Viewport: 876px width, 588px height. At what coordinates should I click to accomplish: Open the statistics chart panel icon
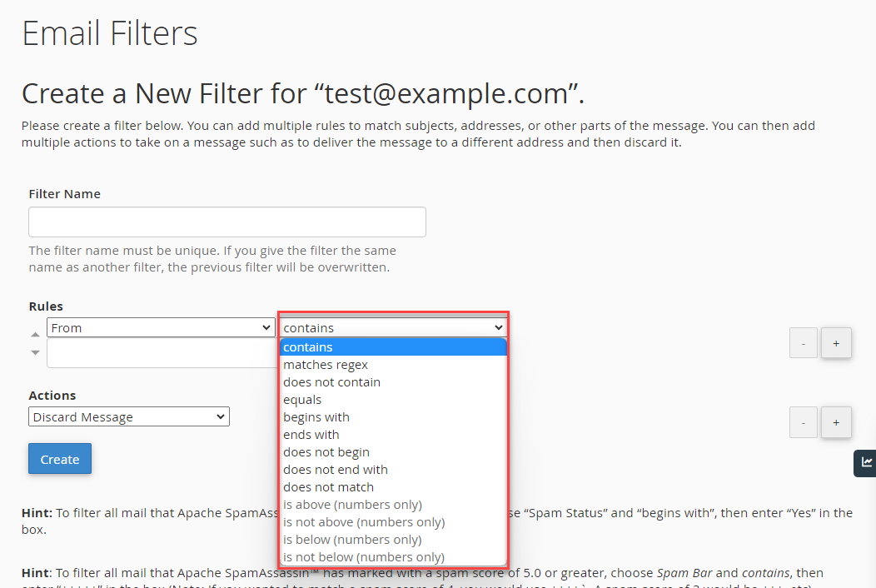[x=866, y=463]
